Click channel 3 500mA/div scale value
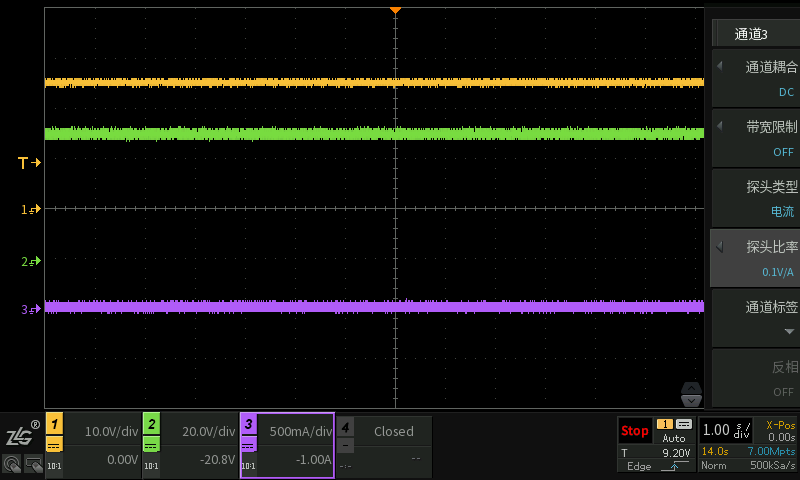This screenshot has height=480, width=800. (x=301, y=432)
